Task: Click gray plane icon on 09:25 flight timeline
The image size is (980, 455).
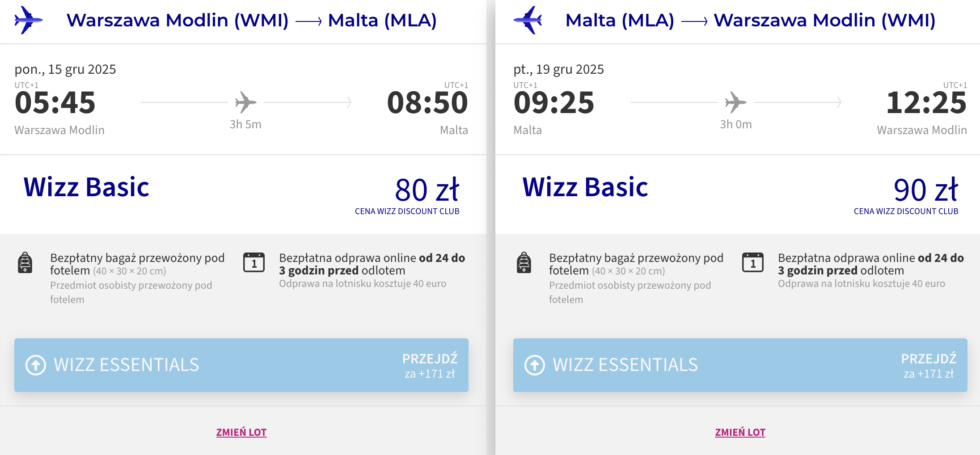Action: tap(735, 102)
